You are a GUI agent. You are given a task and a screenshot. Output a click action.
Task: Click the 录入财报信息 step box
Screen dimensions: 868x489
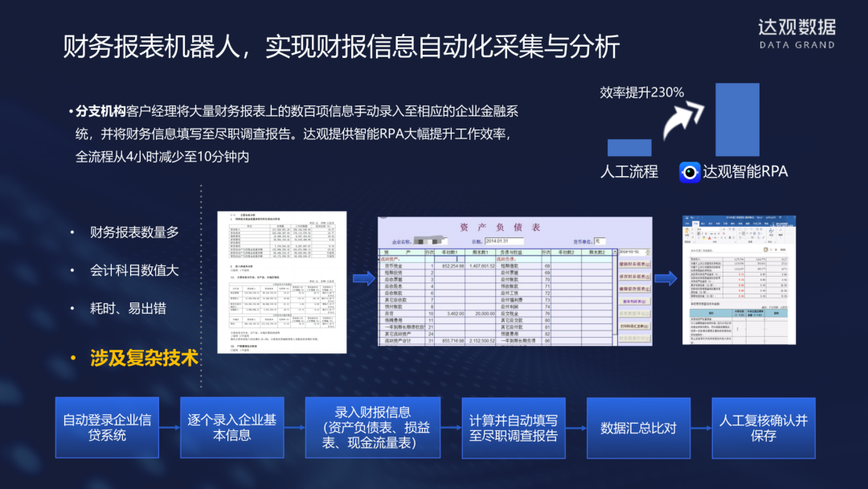(373, 428)
